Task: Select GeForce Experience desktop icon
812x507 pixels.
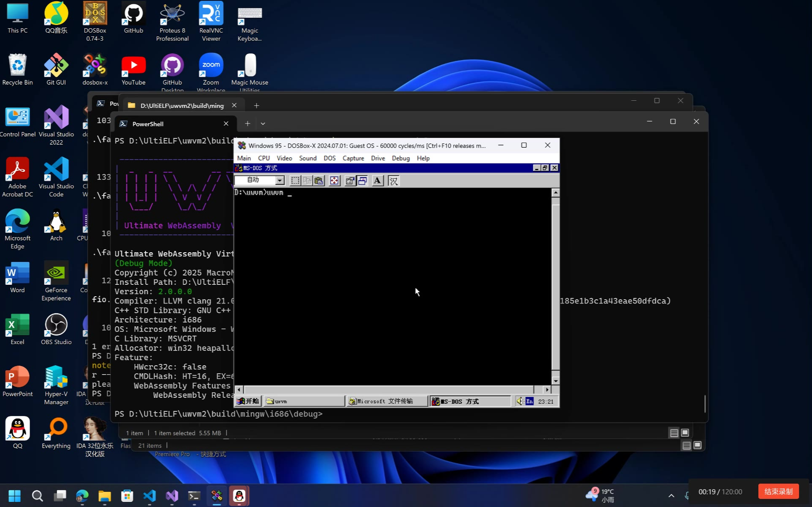Action: click(x=56, y=281)
